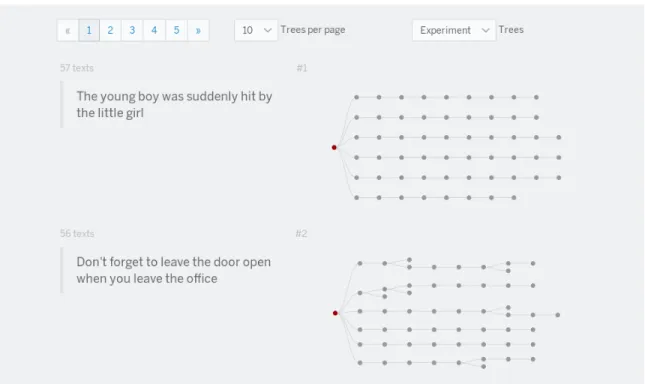
Task: Click the last node of tree #1's top branch
Action: tap(536, 97)
